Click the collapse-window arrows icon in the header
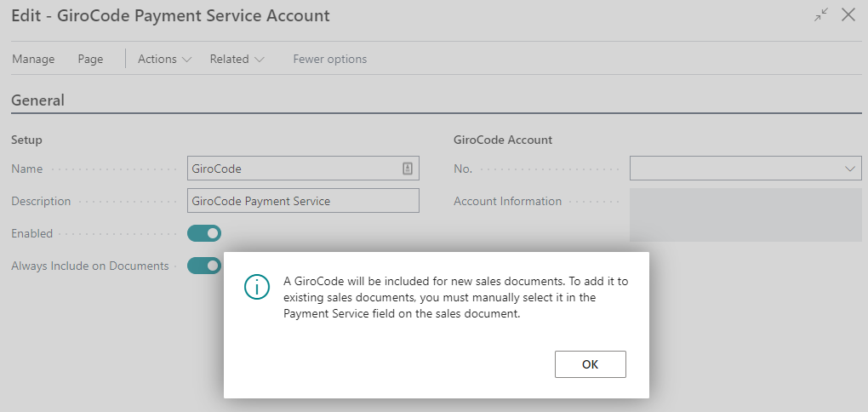This screenshot has width=868, height=412. click(821, 15)
